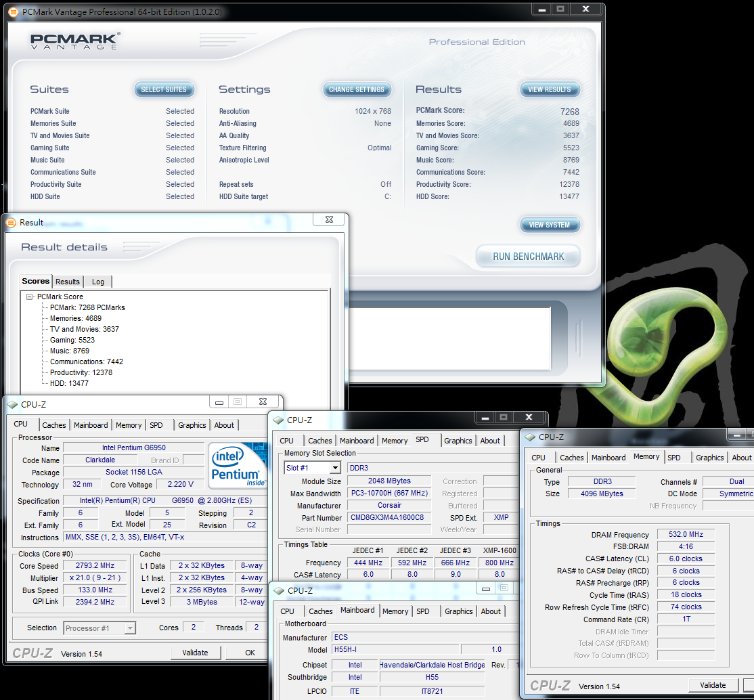Click the Result window orange icon
754x700 pixels.
(x=11, y=222)
